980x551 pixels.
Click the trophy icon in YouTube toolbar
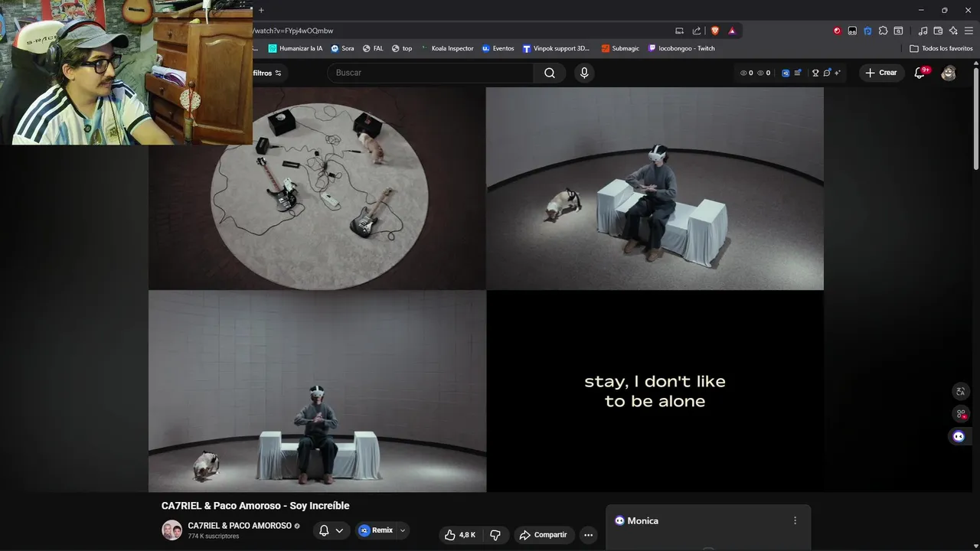coord(815,73)
